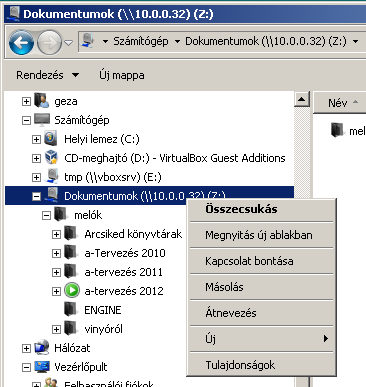Click Arcsiked könyvtárak folder icon
Image resolution: width=366 pixels, height=387 pixels.
pyautogui.click(x=71, y=233)
